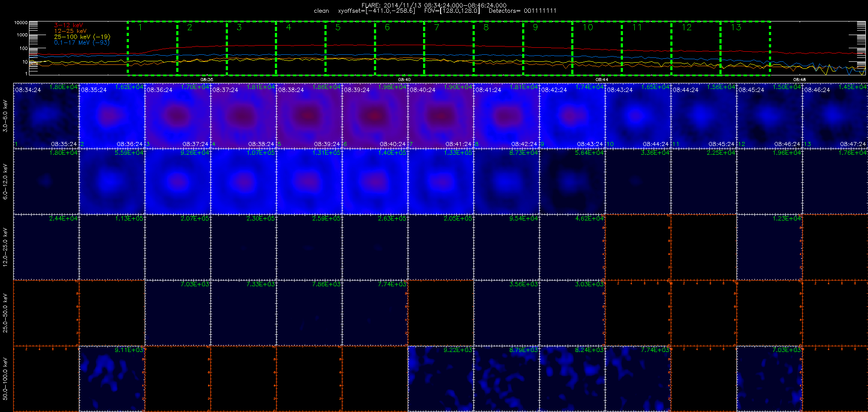Click the 'clean' algorithm label in header
The image size is (868, 412).
[321, 11]
